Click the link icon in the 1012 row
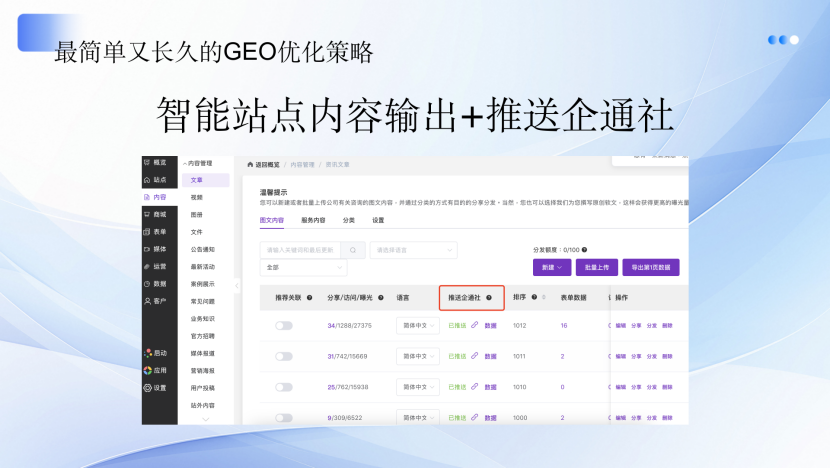 point(475,326)
